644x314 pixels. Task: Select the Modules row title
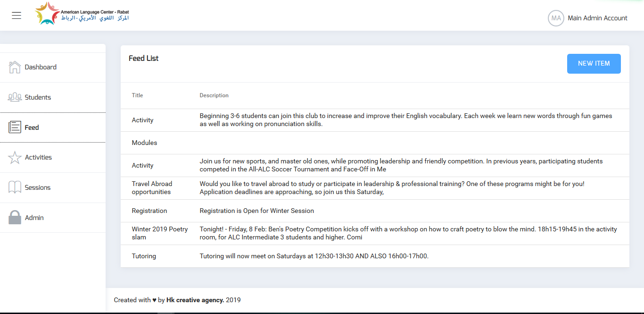point(144,143)
